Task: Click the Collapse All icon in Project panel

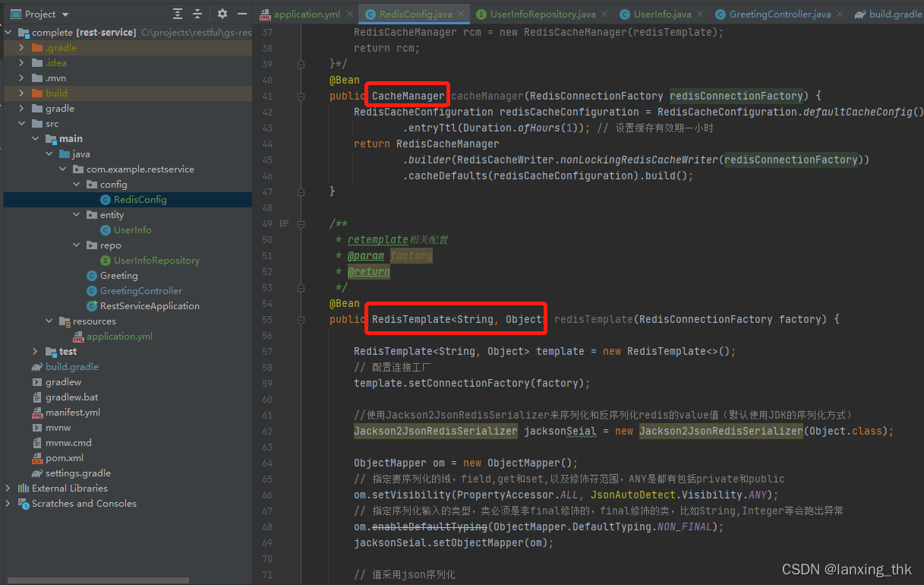Action: (197, 14)
